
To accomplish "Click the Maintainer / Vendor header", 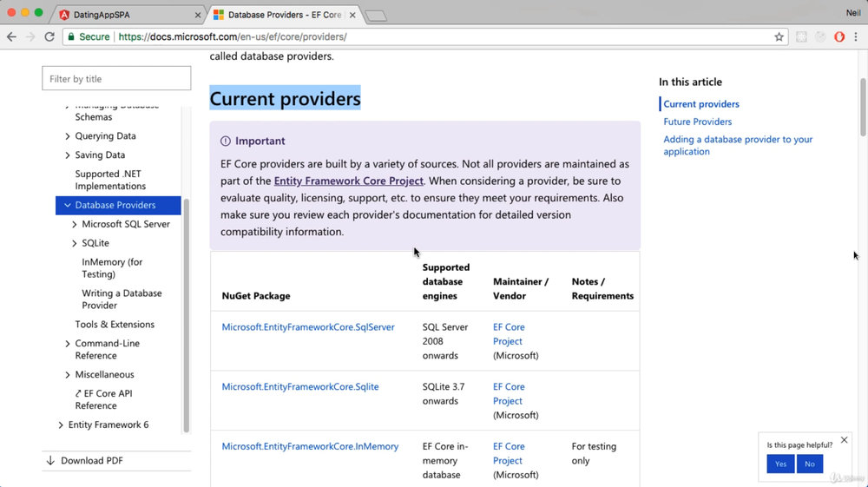I will [x=521, y=289].
